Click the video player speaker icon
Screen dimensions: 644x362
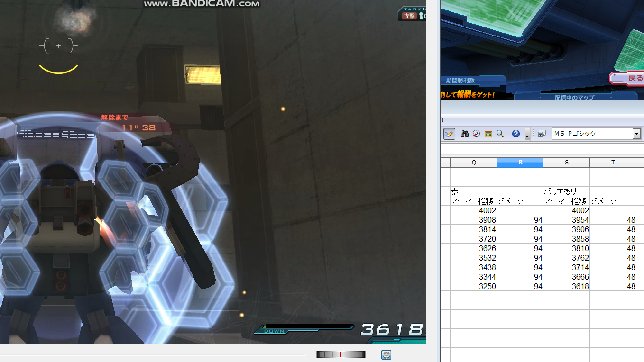[386, 355]
